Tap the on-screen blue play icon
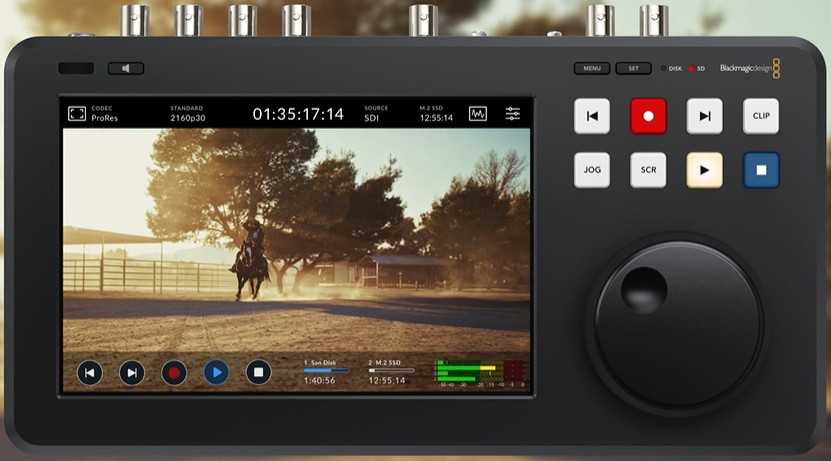 [x=216, y=373]
